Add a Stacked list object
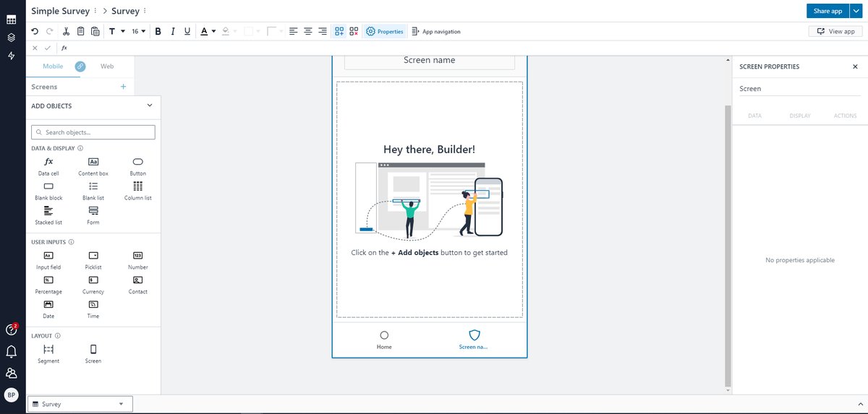 [48, 216]
